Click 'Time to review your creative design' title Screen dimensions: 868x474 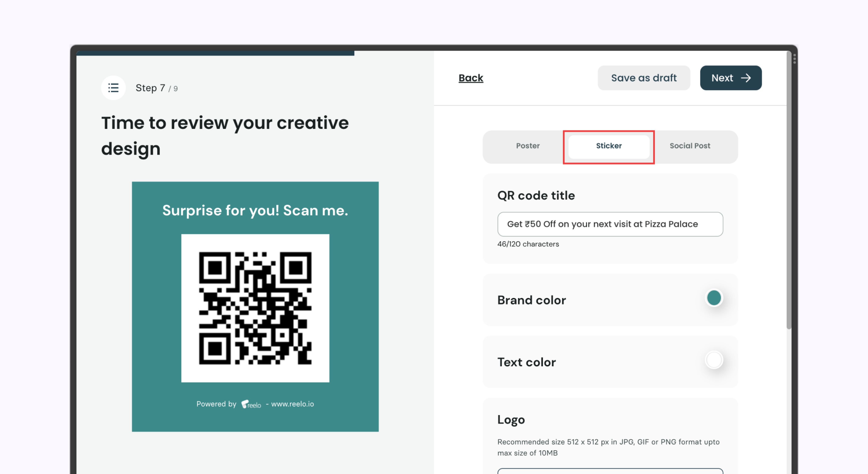point(225,135)
